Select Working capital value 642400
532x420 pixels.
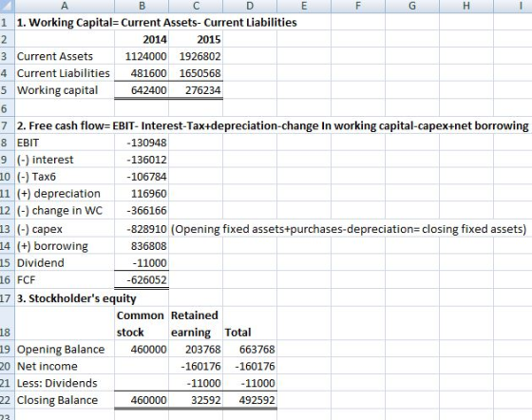(x=142, y=90)
